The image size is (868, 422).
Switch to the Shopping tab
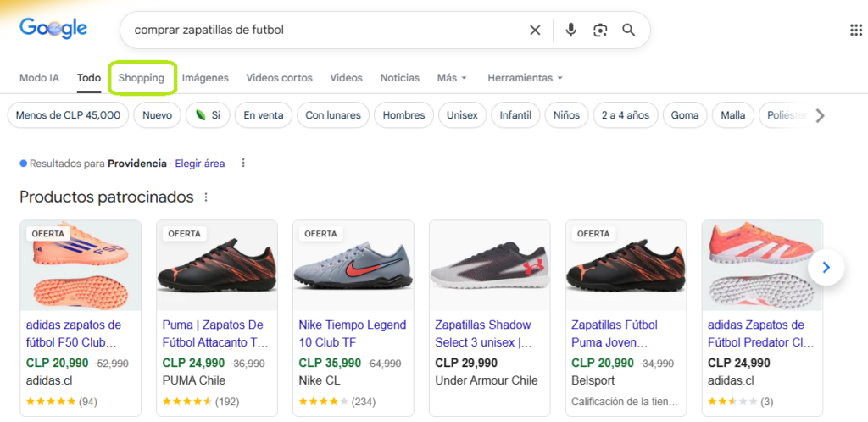tap(142, 78)
